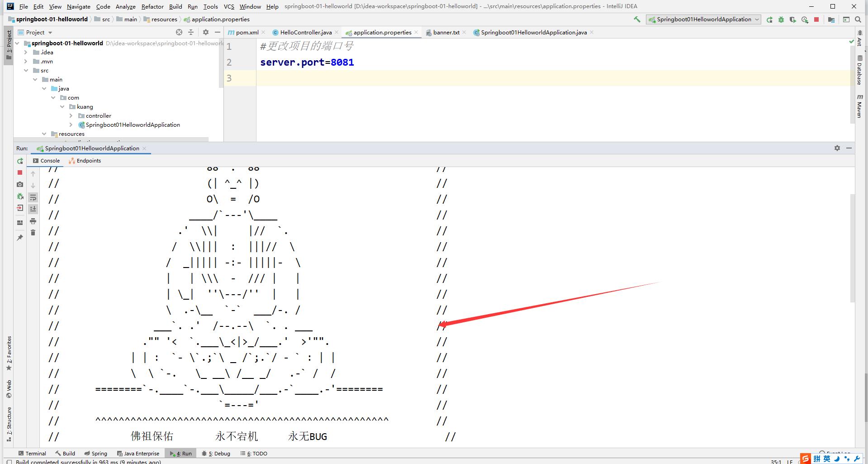Stop the app via top toolbar red square
Screen dimensions: 868x464
pyautogui.click(x=816, y=19)
